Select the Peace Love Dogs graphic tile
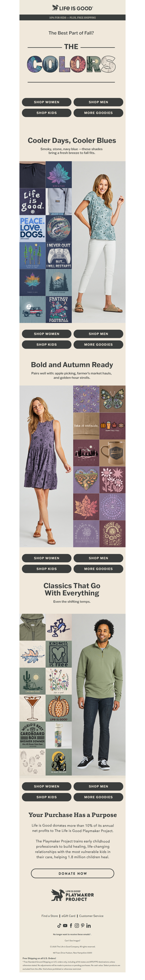 point(32,228)
